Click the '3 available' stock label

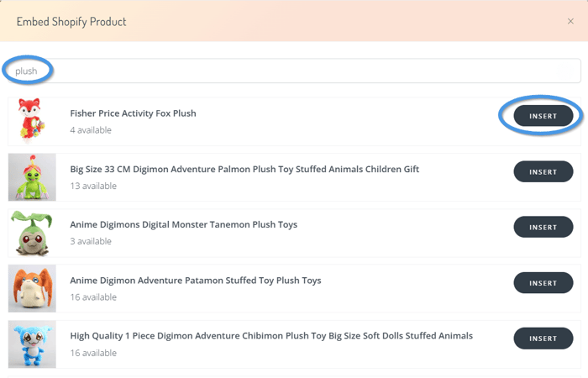pyautogui.click(x=91, y=241)
